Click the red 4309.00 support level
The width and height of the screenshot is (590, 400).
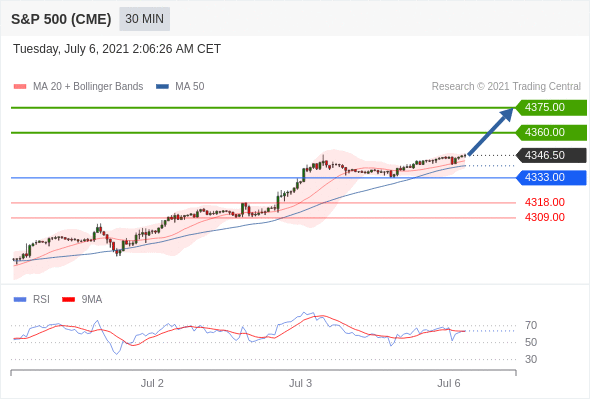(544, 217)
